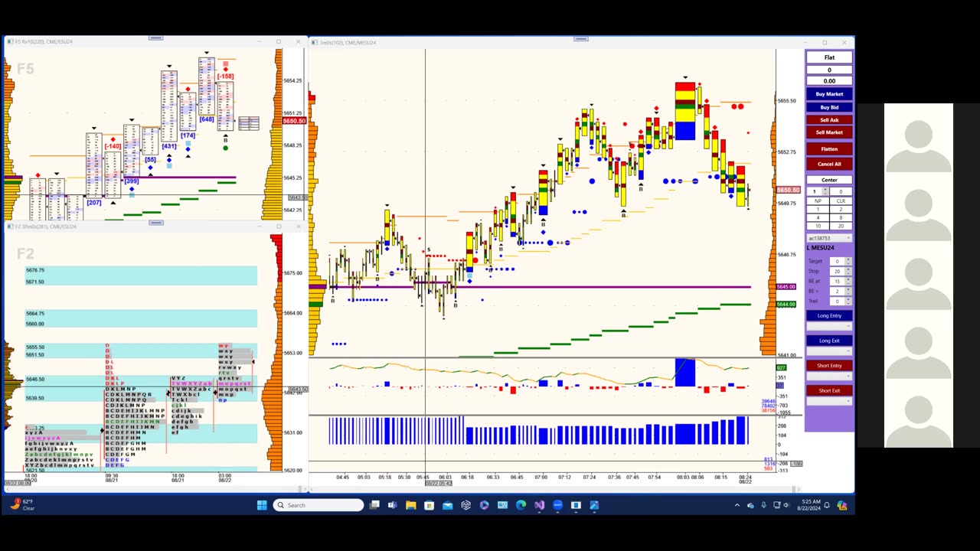Screen dimensions: 980x551
Task: Open Task View from taskbar
Action: (374, 505)
